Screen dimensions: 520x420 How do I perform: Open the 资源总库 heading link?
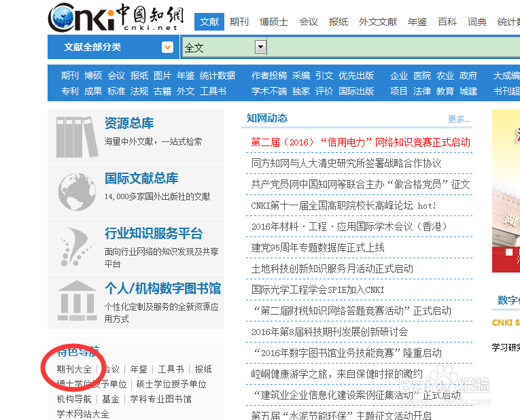129,123
